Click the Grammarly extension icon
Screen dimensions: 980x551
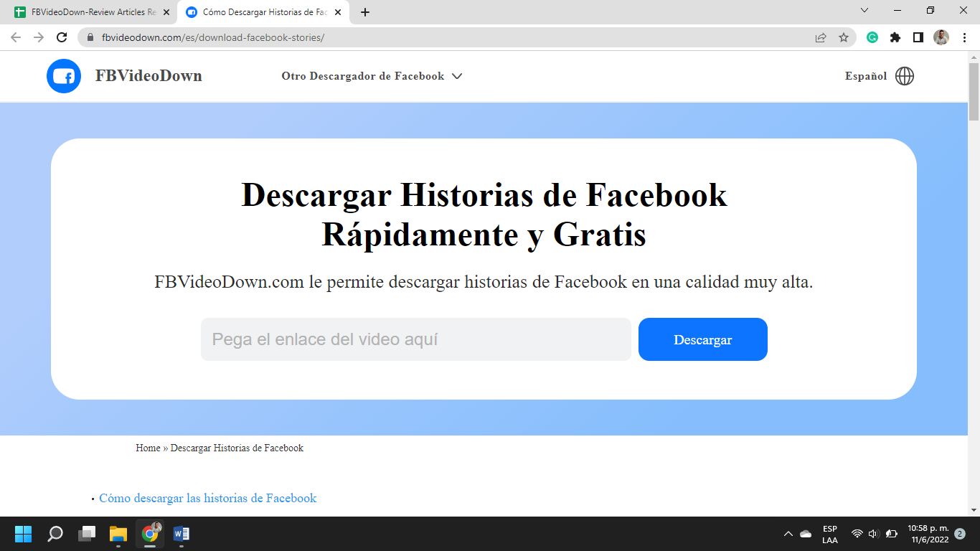click(x=872, y=37)
